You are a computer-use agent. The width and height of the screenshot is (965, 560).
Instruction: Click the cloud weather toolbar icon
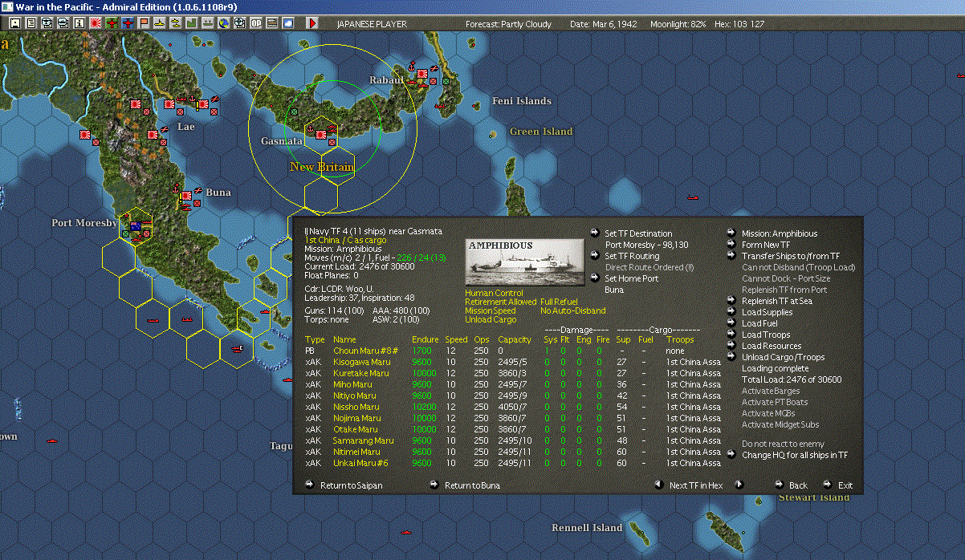(288, 23)
